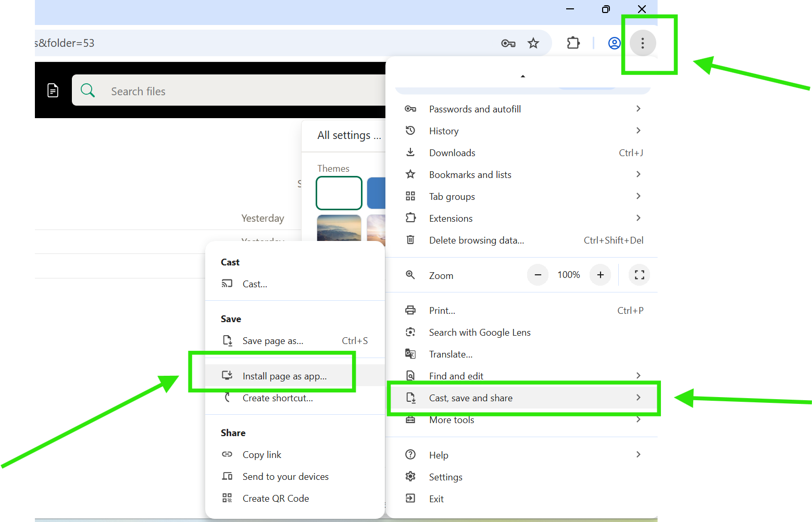Focus the Search files input field
Image resolution: width=812 pixels, height=522 pixels.
pos(229,91)
